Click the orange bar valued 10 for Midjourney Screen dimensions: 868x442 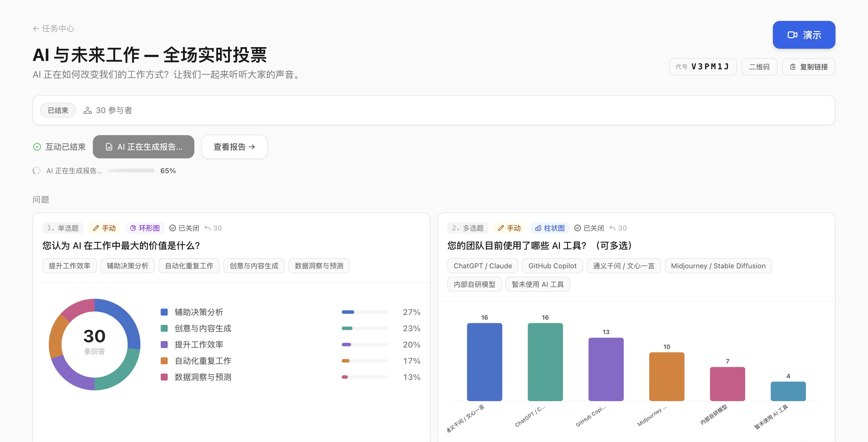pyautogui.click(x=666, y=377)
